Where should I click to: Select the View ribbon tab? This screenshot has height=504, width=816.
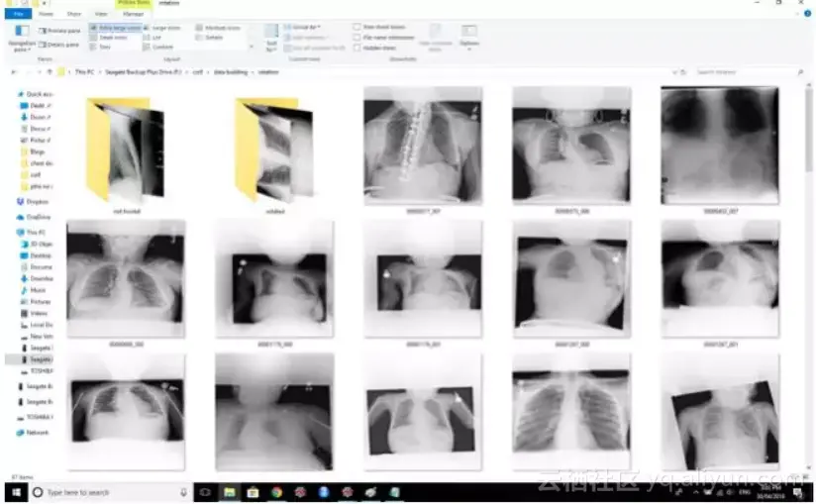pos(101,14)
